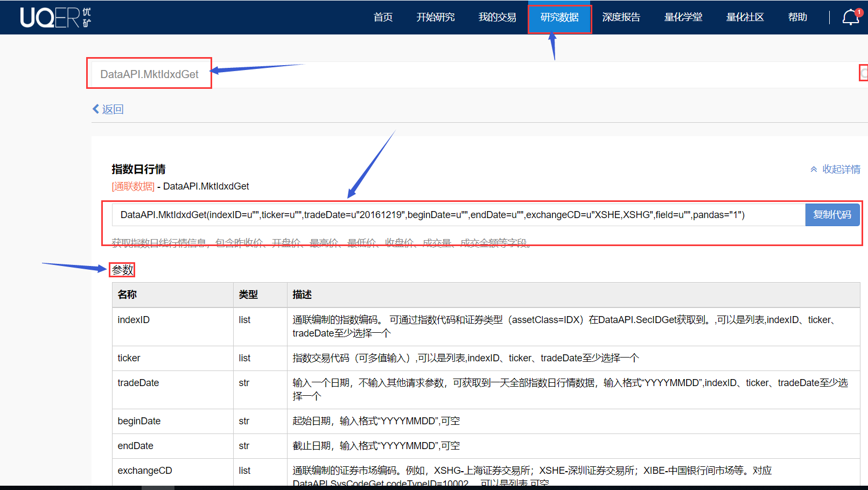Click the back chevron icon beside 返回
The image size is (868, 490).
pyautogui.click(x=96, y=109)
